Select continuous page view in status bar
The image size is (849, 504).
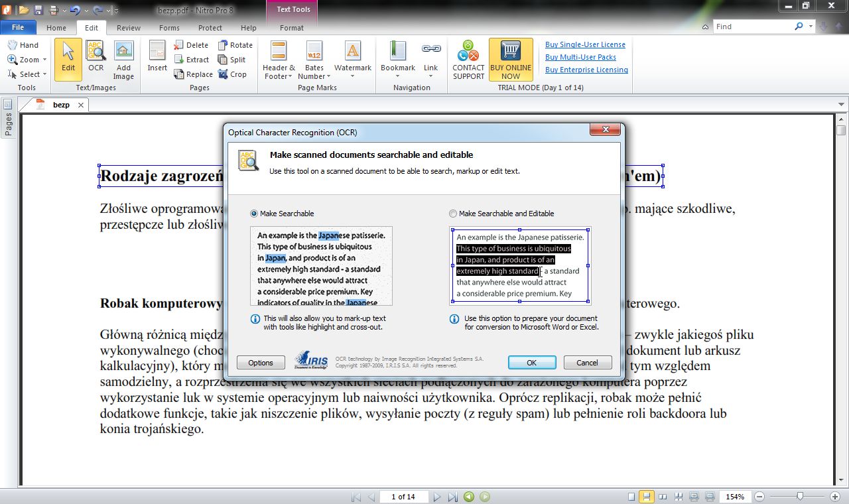647,497
